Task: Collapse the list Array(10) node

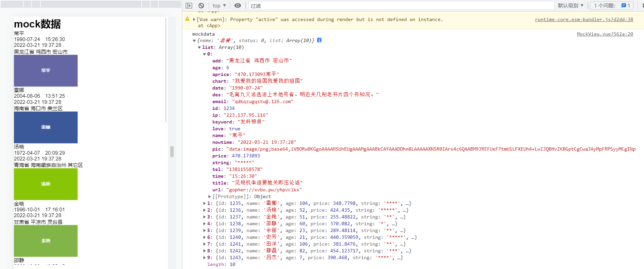Action: 199,47
